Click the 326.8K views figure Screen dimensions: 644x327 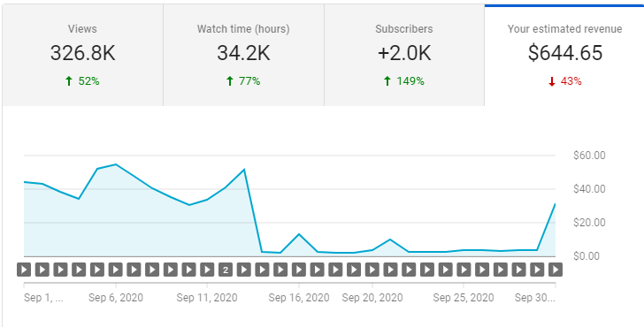tap(83, 53)
